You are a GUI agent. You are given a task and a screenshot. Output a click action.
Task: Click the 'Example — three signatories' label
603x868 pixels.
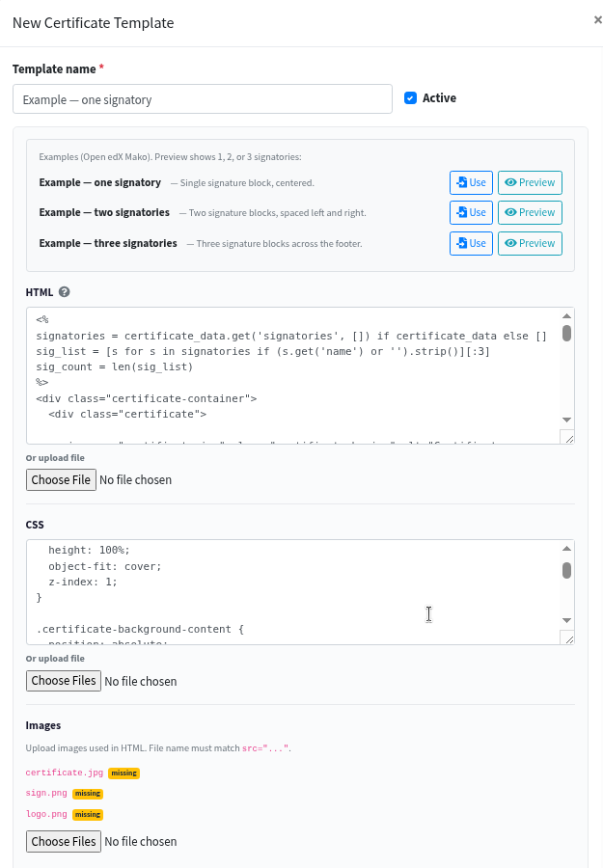tap(108, 244)
